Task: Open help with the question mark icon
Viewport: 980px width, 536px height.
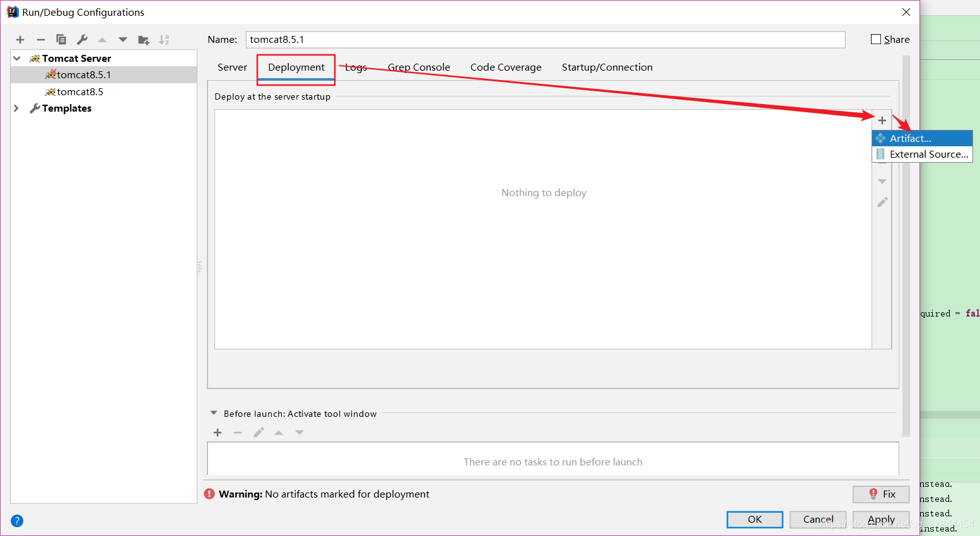Action: (x=17, y=521)
